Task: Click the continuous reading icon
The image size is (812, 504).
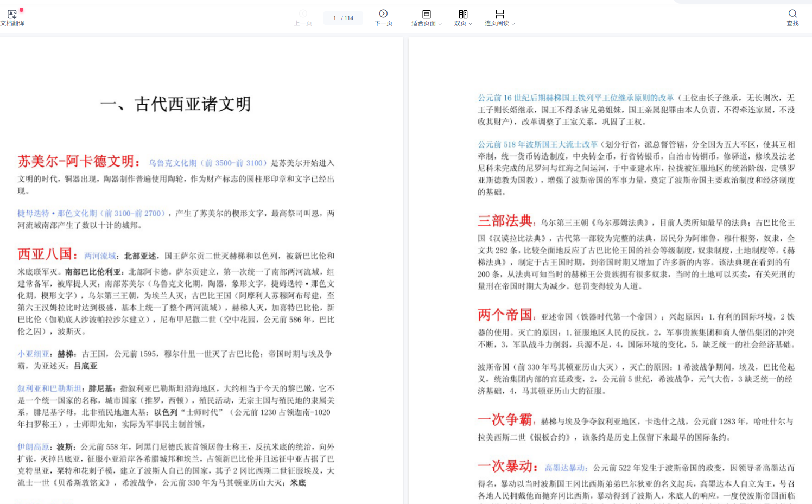Action: [499, 14]
